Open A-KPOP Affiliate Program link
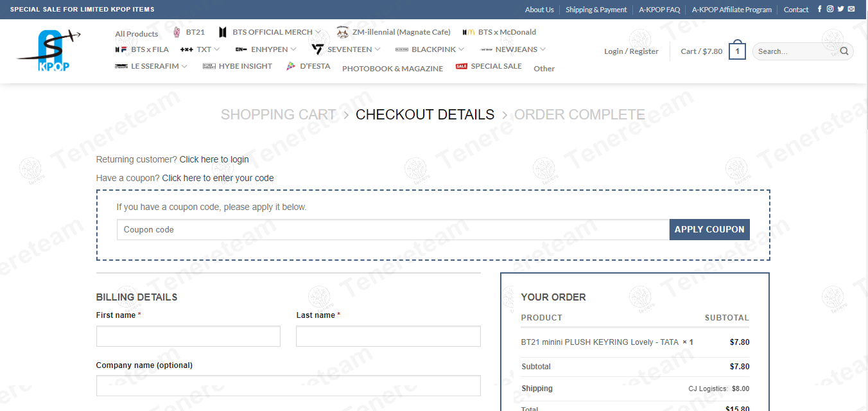The image size is (868, 411). point(732,10)
